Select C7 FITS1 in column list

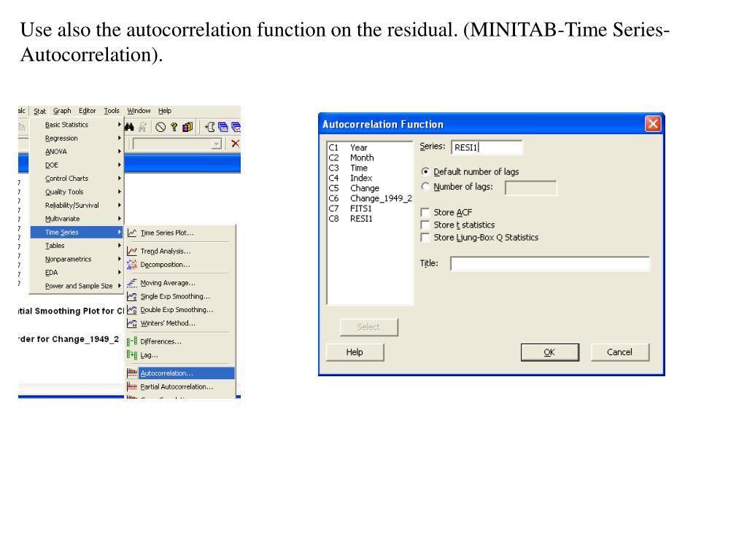pyautogui.click(x=351, y=209)
